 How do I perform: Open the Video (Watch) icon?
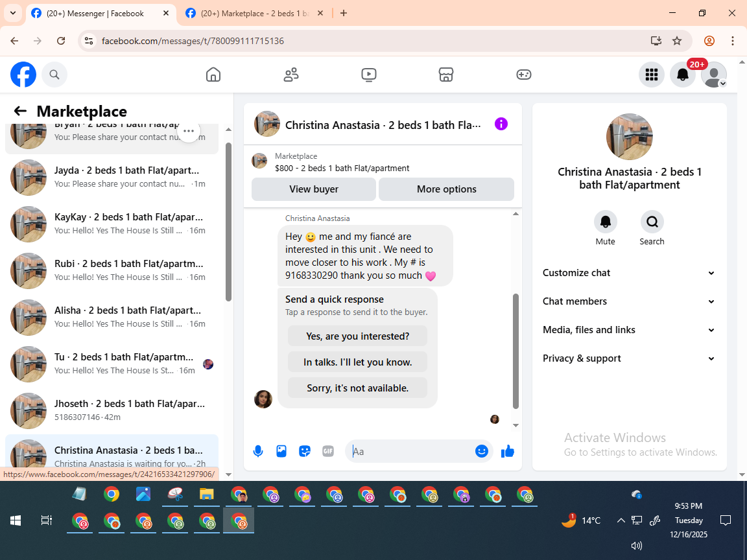[369, 75]
